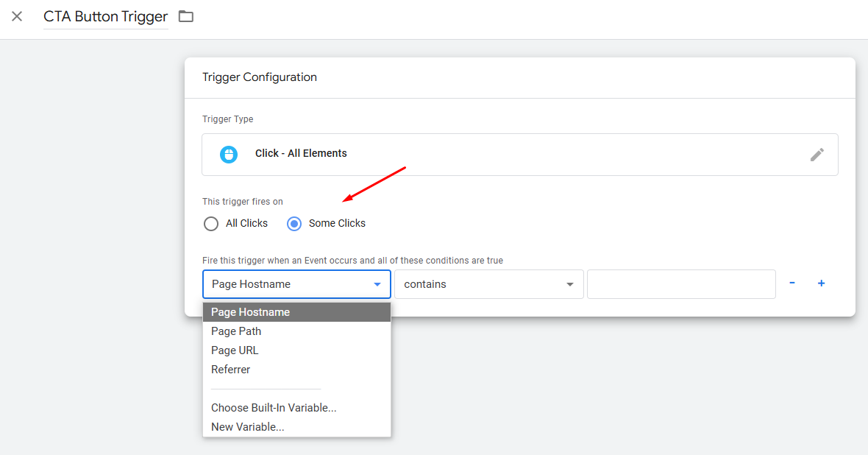Image resolution: width=868 pixels, height=455 pixels.
Task: Click the Trigger Type label
Action: [x=227, y=119]
